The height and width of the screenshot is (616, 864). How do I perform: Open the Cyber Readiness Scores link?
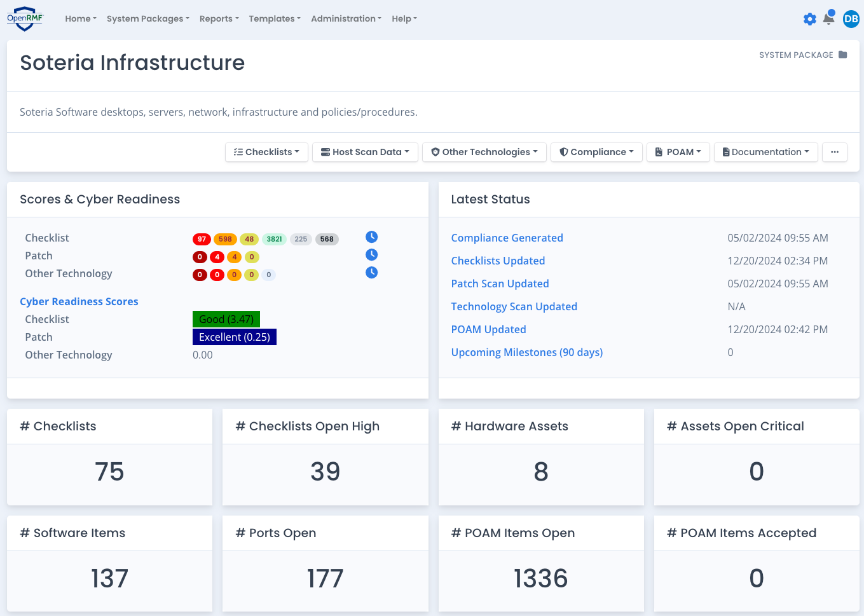pos(79,301)
